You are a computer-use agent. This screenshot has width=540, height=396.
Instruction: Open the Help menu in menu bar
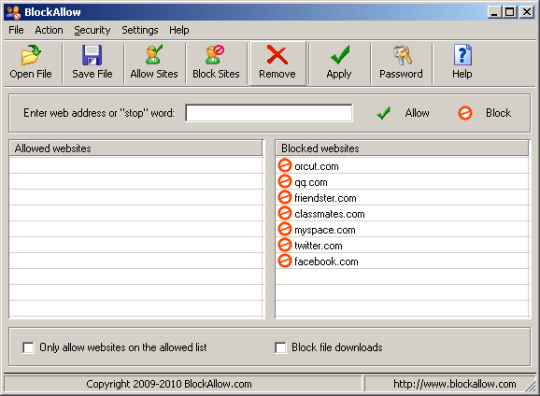point(179,30)
